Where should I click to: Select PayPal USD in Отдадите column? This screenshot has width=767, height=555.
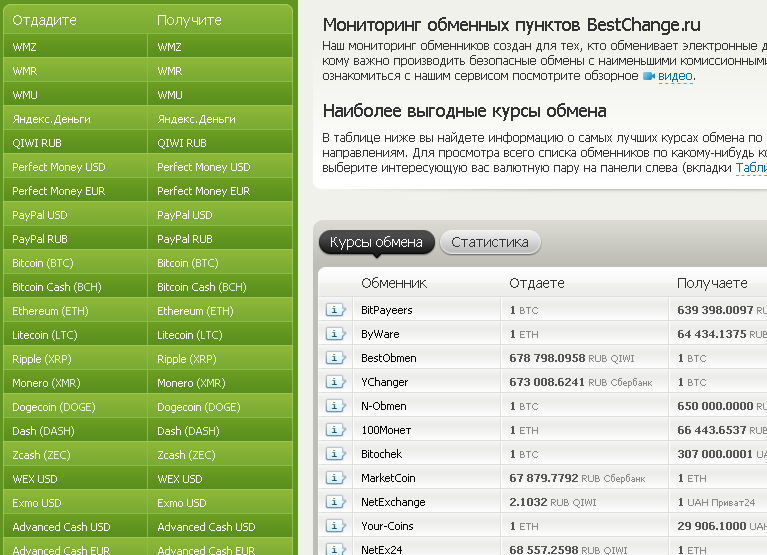point(75,214)
